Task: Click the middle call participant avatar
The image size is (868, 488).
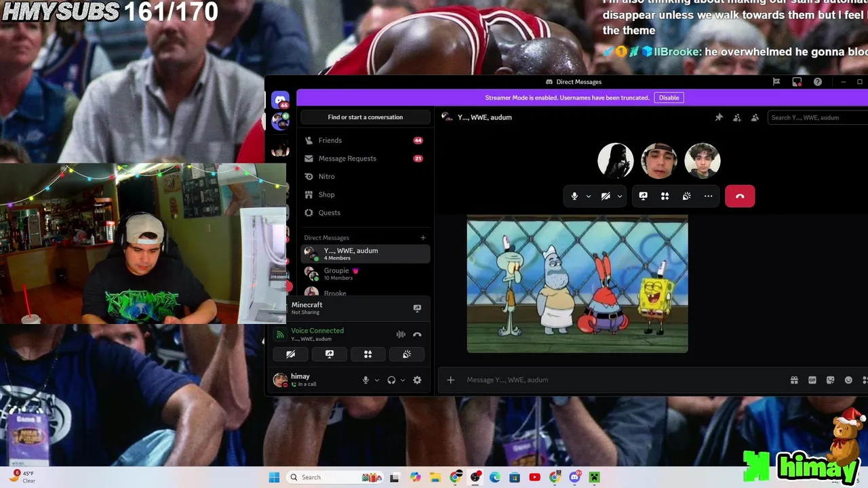Action: click(659, 161)
